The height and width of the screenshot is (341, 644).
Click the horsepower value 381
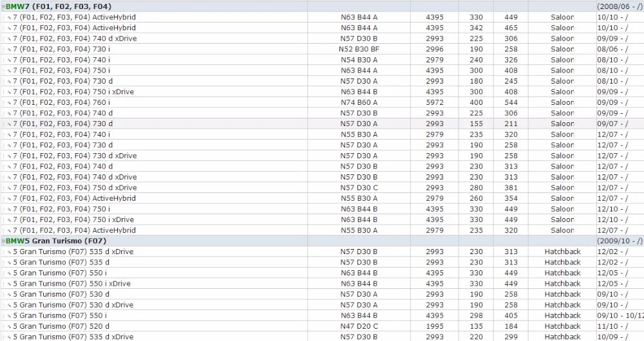511,188
